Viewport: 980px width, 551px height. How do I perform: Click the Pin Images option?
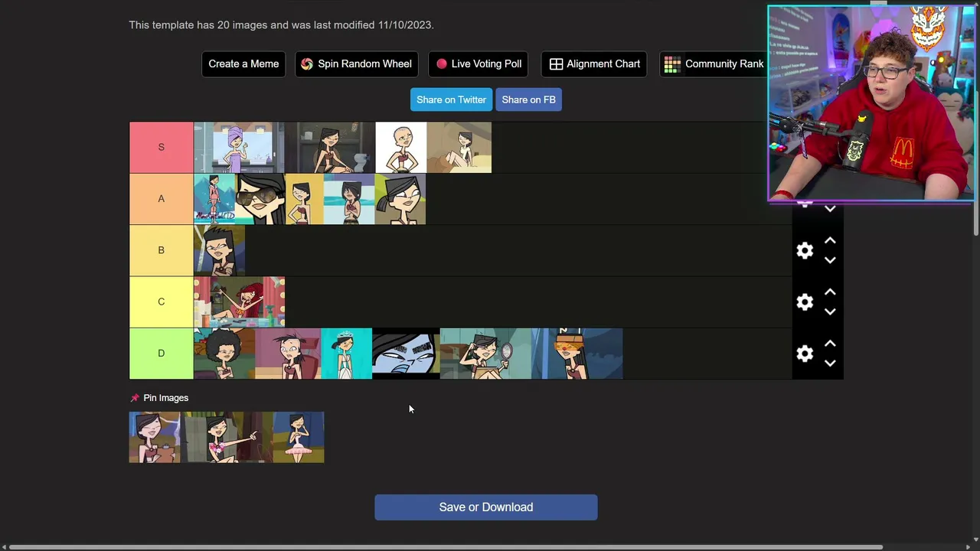pos(159,398)
